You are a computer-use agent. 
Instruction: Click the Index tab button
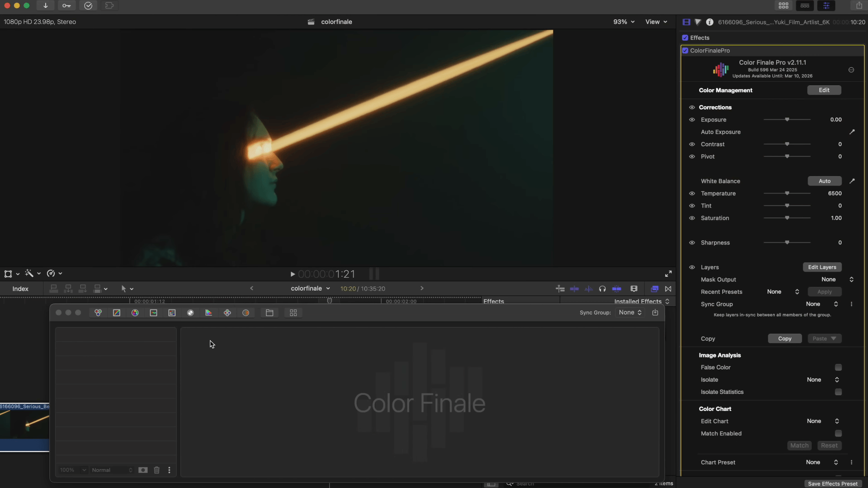point(20,289)
